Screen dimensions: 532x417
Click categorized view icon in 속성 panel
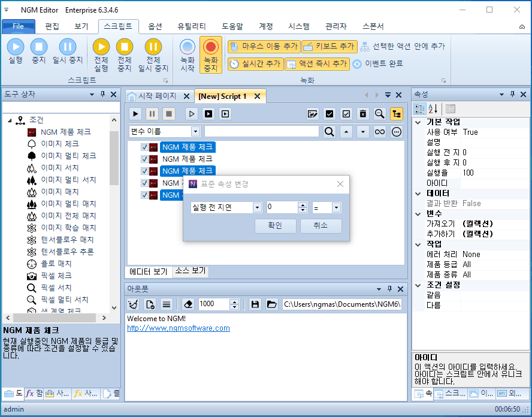coord(419,109)
